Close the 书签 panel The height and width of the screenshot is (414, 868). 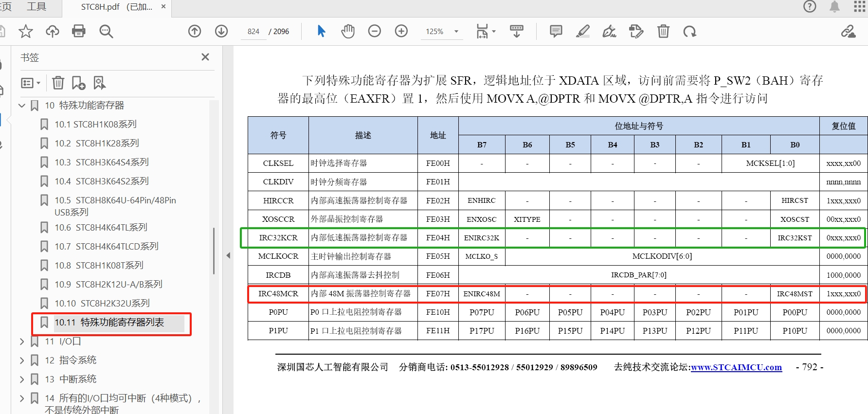pyautogui.click(x=205, y=57)
